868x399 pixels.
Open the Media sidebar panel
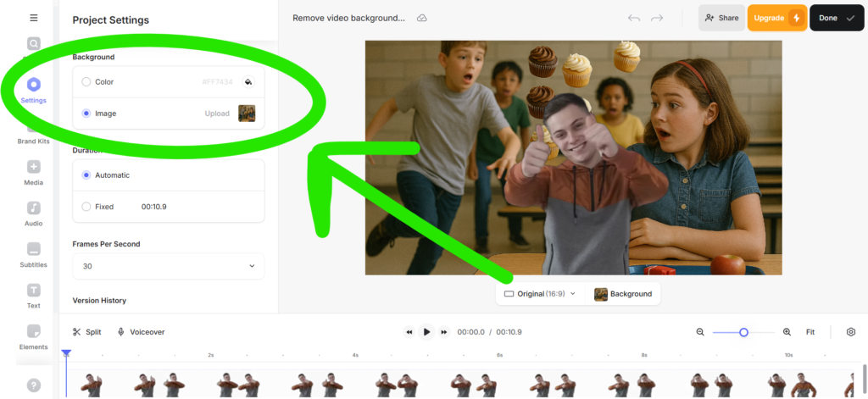34,173
